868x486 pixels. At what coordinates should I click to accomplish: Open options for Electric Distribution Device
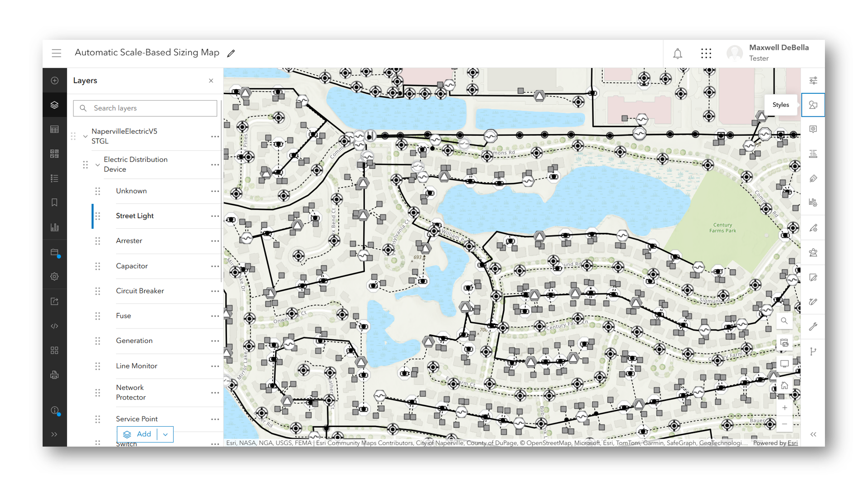(x=215, y=164)
